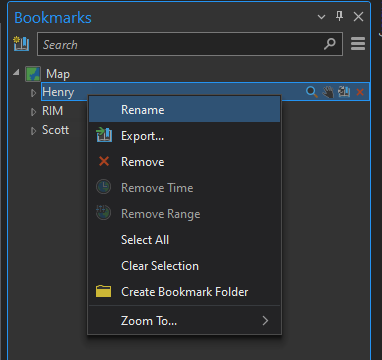The image size is (382, 360).
Task: Zoom to Henry bookmark using magnifier icon
Action: 312,92
